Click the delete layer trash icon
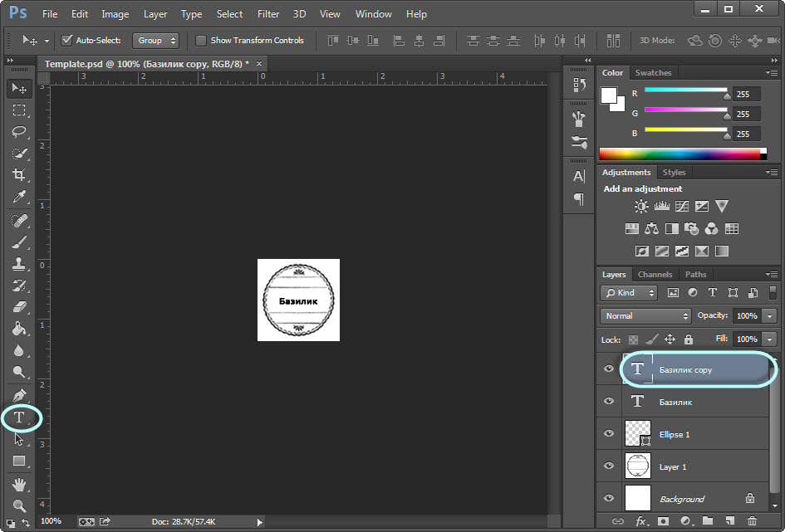 pyautogui.click(x=752, y=521)
